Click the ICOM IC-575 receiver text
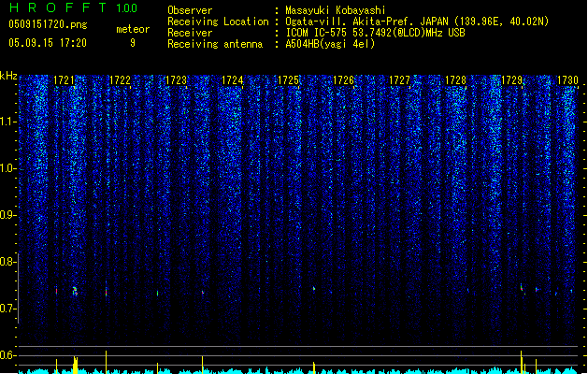588x374 pixels. coord(375,33)
